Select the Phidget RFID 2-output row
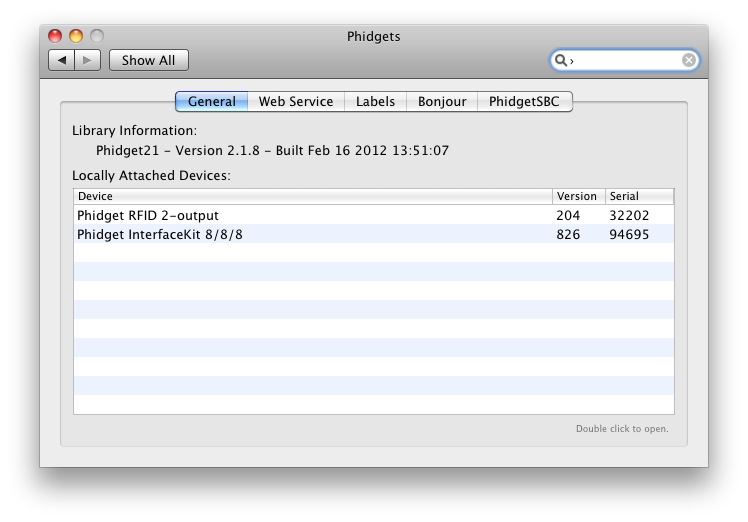 click(374, 215)
